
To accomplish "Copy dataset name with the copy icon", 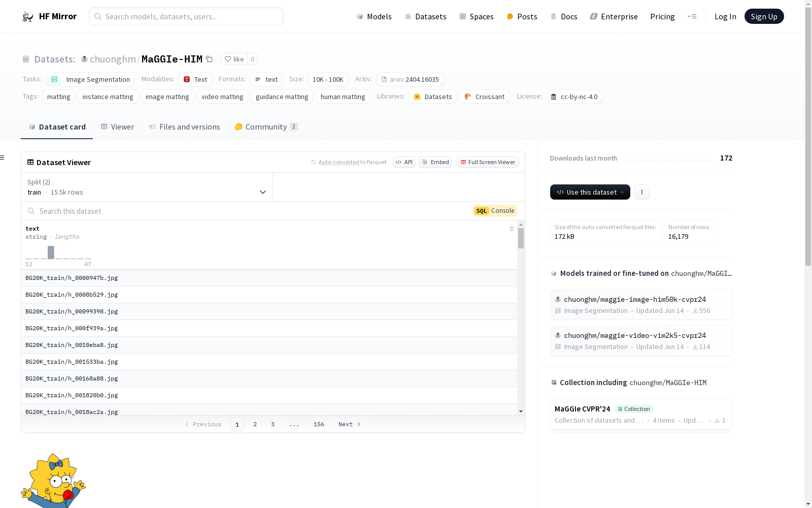I will point(209,59).
